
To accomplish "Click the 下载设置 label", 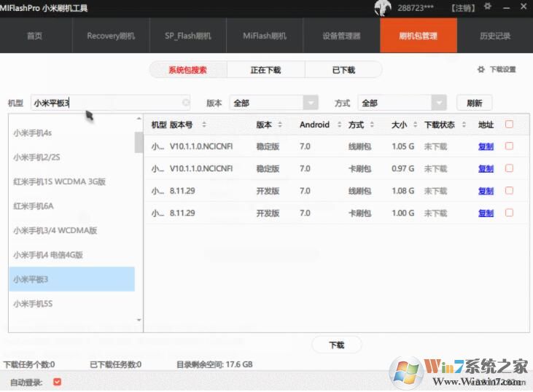I will (x=503, y=70).
